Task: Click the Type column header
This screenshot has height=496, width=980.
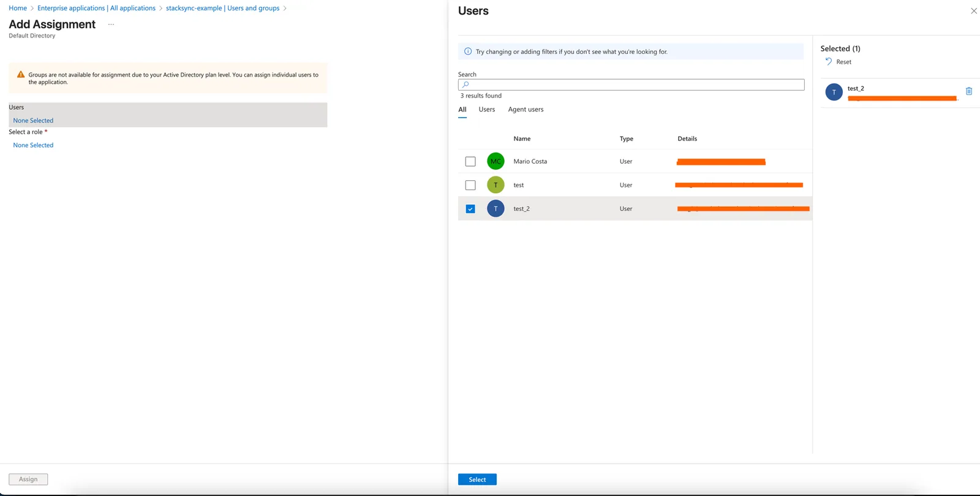Action: pyautogui.click(x=626, y=139)
